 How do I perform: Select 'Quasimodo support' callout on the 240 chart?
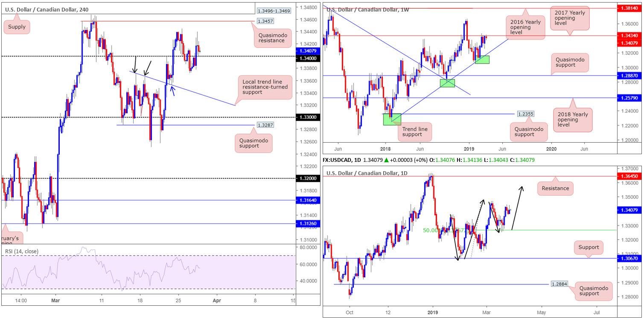click(x=253, y=143)
